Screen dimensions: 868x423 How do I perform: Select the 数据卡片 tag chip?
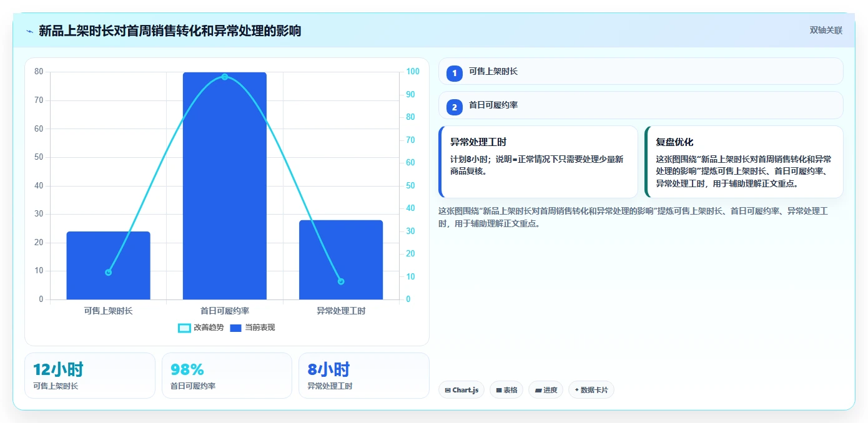click(x=591, y=390)
